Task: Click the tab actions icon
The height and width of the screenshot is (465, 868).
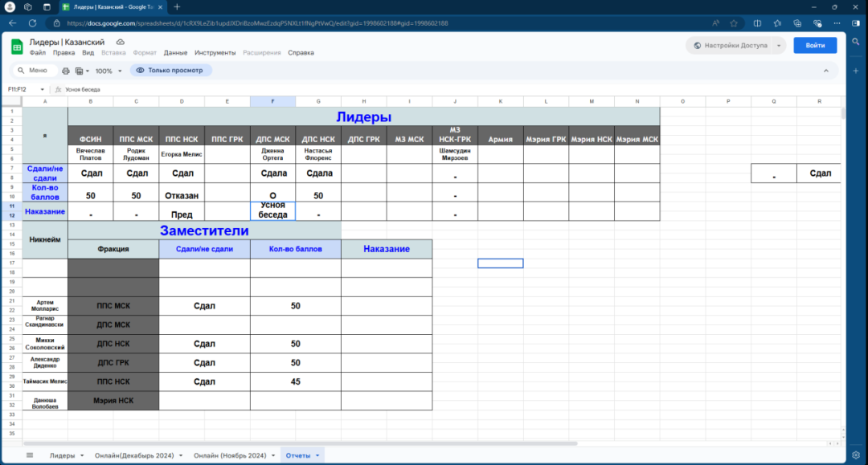Action: 47,7
